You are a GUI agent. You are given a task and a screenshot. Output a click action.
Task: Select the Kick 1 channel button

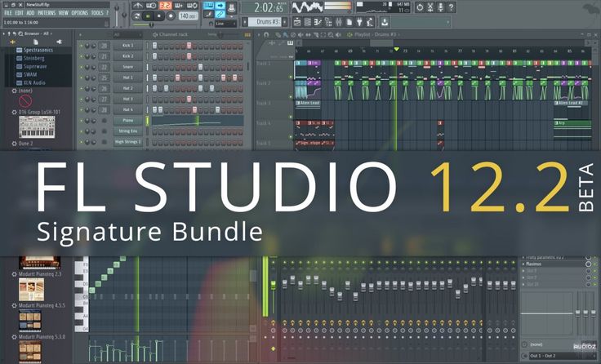[127, 46]
